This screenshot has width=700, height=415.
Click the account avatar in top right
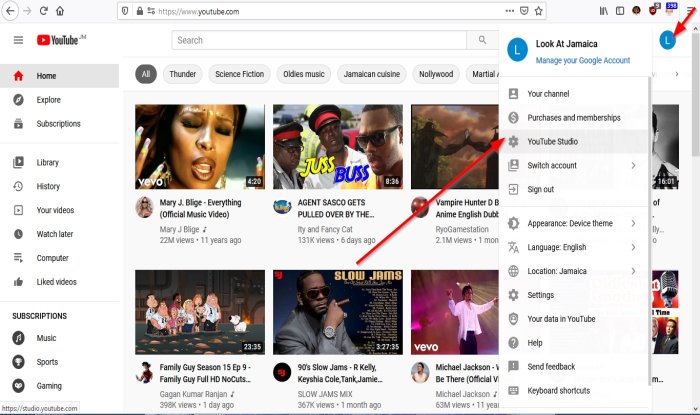667,40
